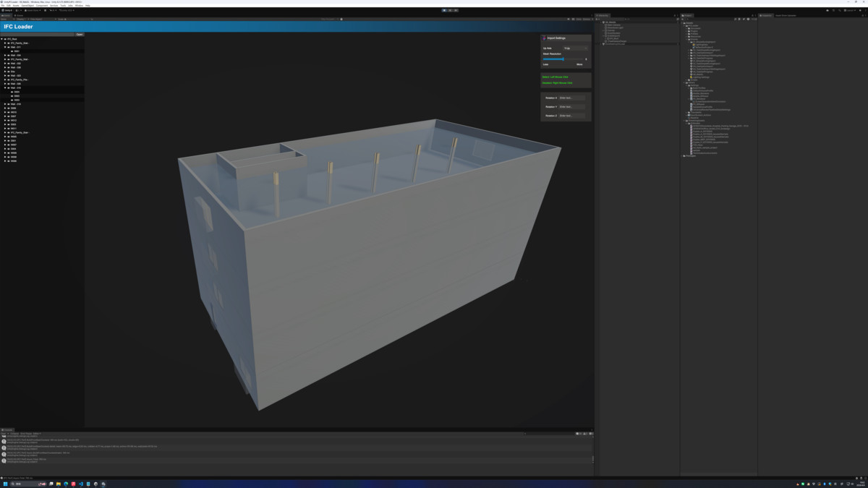Screen dimensions: 868x488
Task: Click the Rotation Y input field
Action: [x=571, y=107]
